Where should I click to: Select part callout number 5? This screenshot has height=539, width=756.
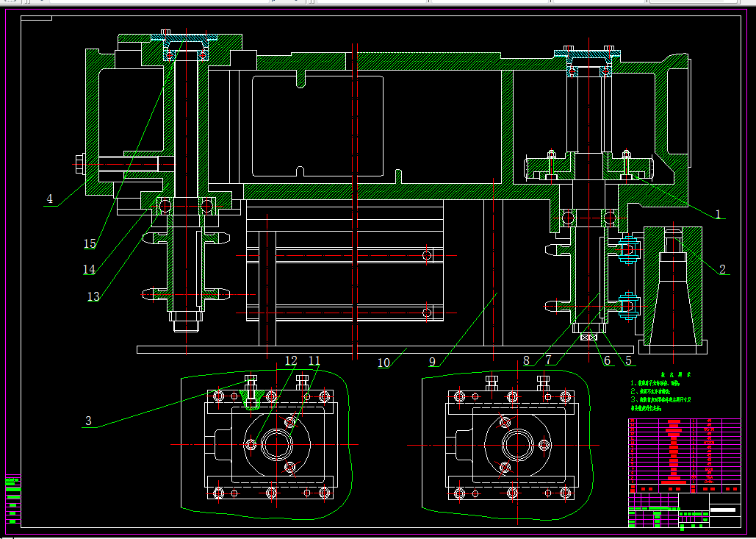point(628,360)
